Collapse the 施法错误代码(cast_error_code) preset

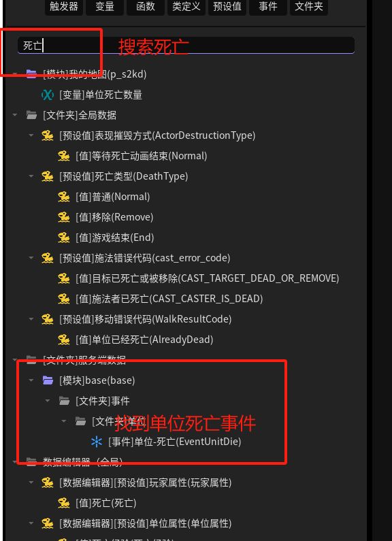click(x=31, y=258)
